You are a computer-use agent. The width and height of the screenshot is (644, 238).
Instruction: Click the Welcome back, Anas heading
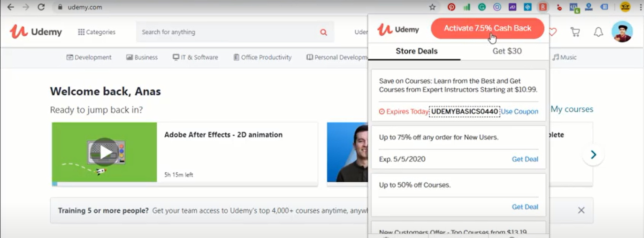(105, 91)
